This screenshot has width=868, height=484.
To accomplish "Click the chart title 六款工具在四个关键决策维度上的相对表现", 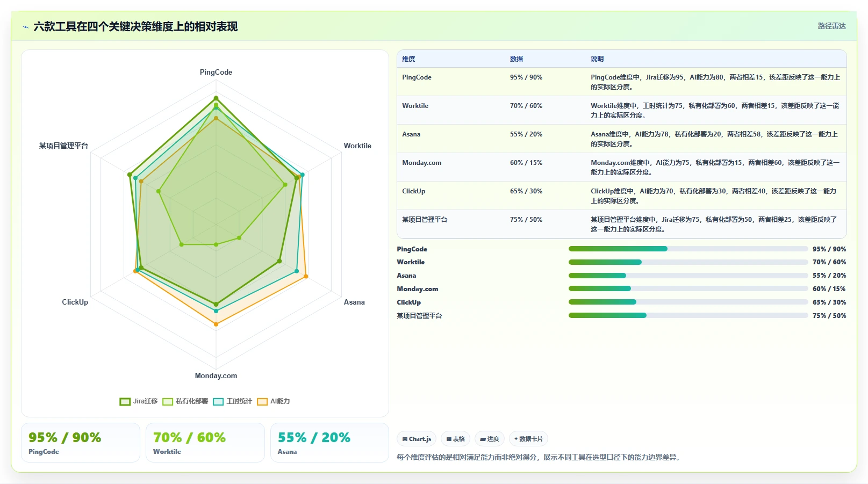I will [x=135, y=27].
